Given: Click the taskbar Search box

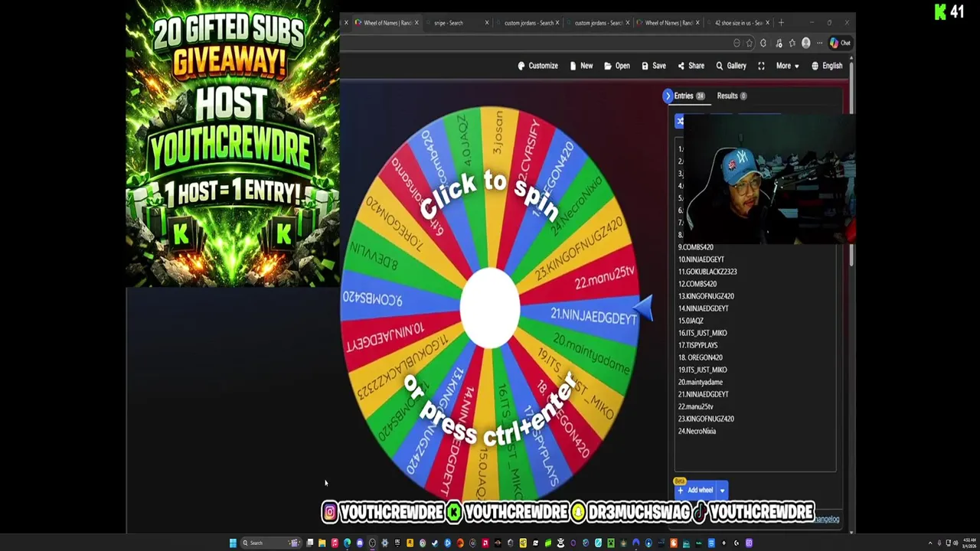Looking at the screenshot, I should pyautogui.click(x=271, y=543).
